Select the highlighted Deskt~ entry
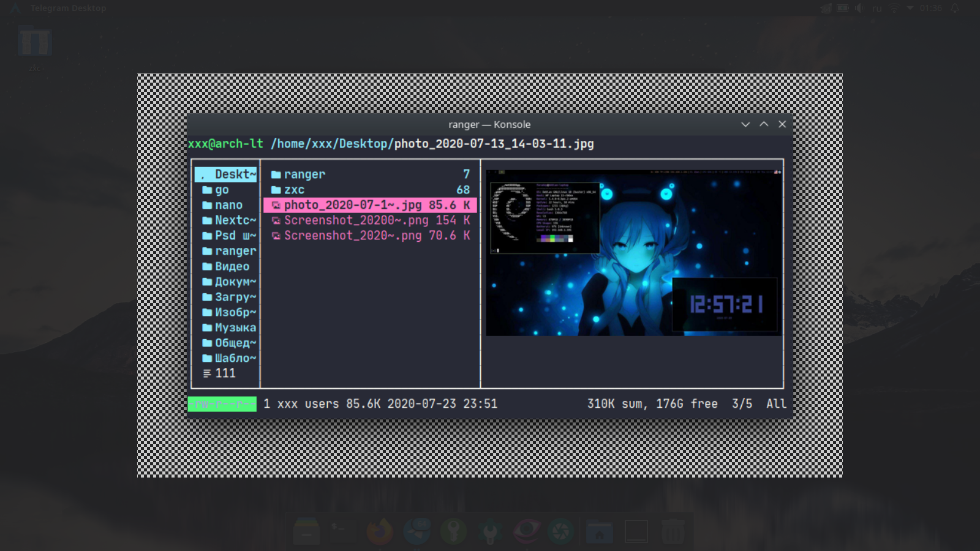980x551 pixels. tap(225, 174)
